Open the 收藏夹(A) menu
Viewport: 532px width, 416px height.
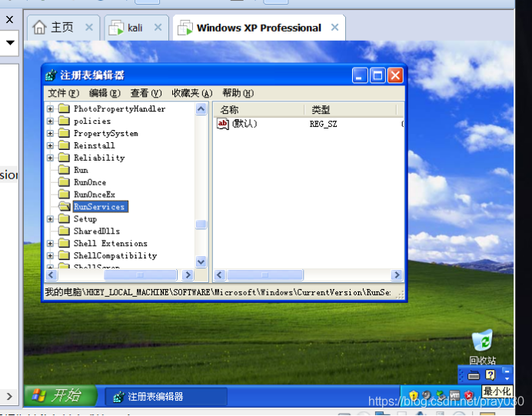[x=192, y=93]
